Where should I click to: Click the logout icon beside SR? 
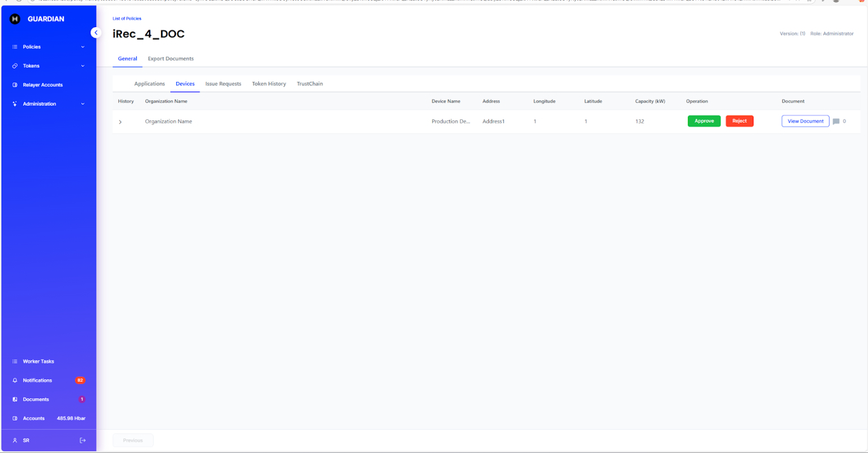(x=83, y=441)
